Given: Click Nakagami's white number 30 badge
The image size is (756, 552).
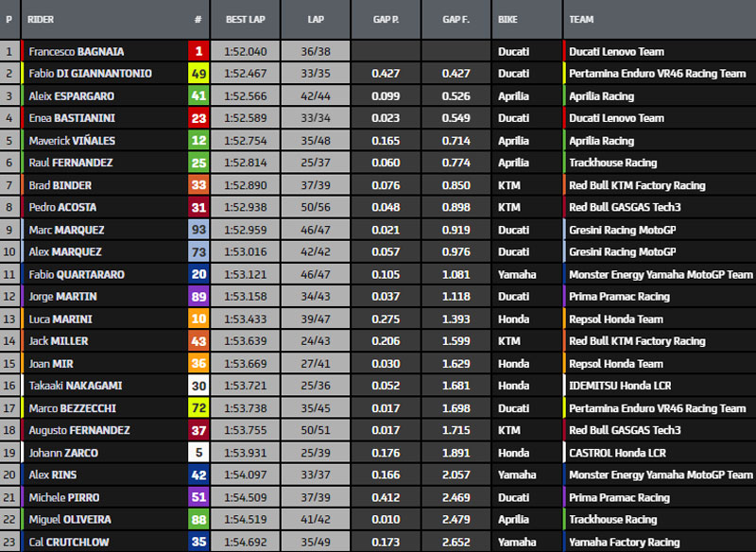Looking at the screenshot, I should point(198,386).
